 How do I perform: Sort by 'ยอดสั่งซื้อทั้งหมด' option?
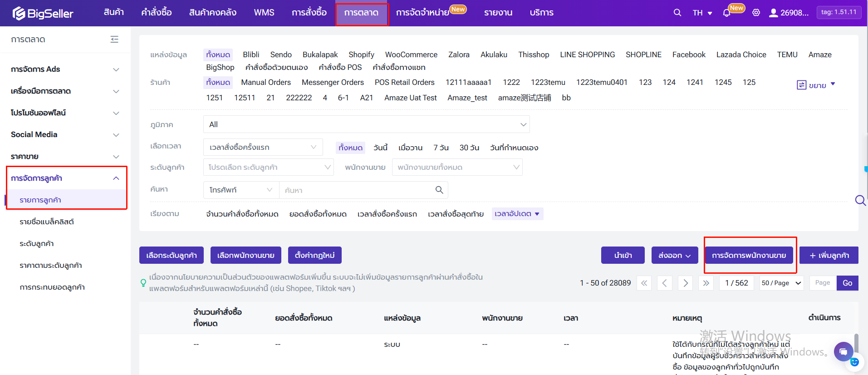point(318,214)
